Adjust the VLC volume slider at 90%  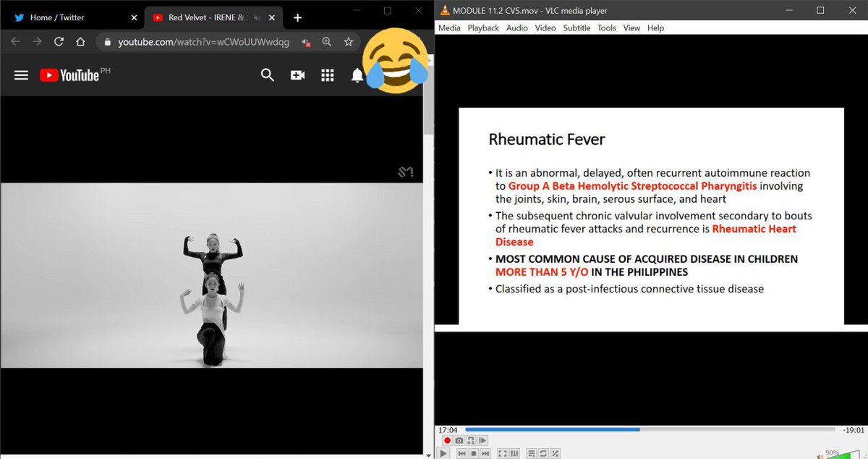842,454
